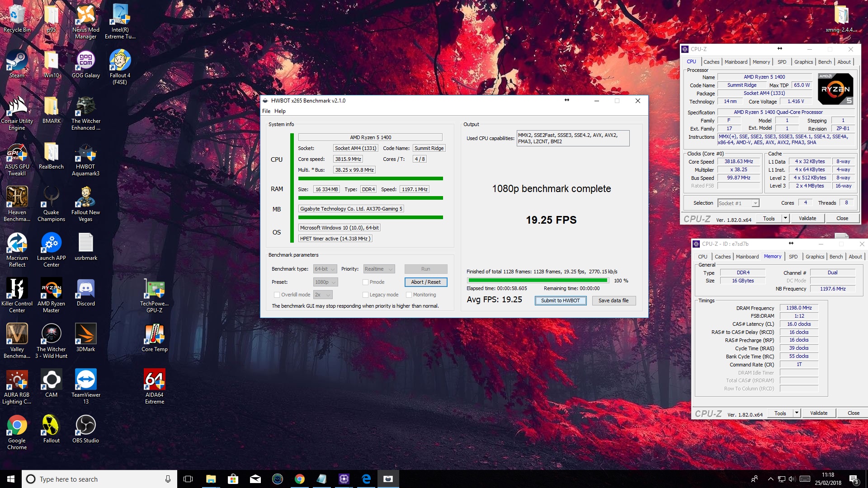Image resolution: width=868 pixels, height=488 pixels.
Task: Open the Action Center notifications icon
Action: tap(854, 479)
